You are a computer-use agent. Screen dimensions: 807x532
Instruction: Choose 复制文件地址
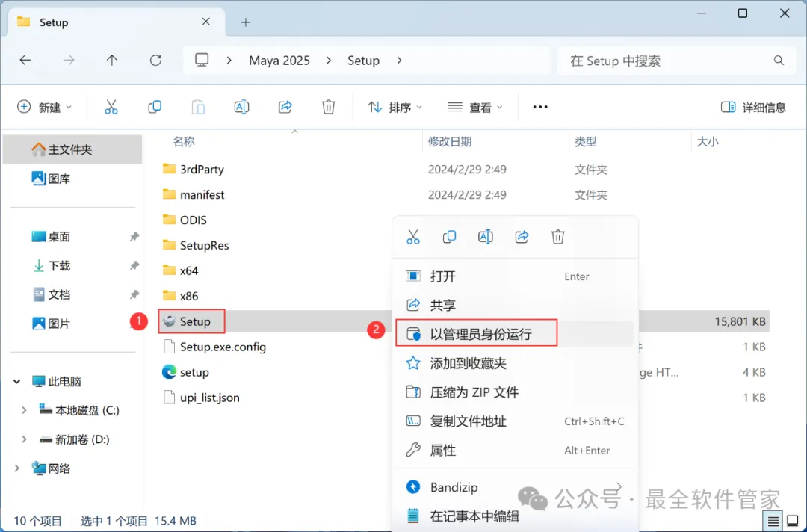515,421
